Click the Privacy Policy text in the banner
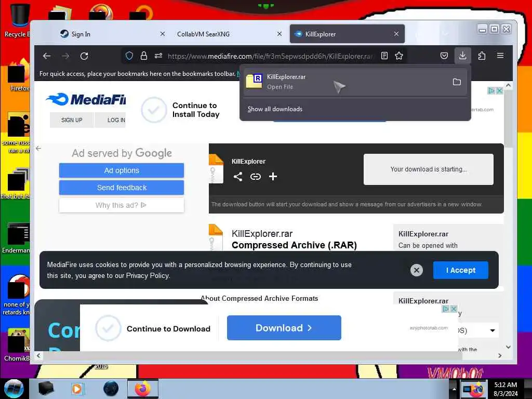The height and width of the screenshot is (399, 532). pyautogui.click(x=147, y=275)
